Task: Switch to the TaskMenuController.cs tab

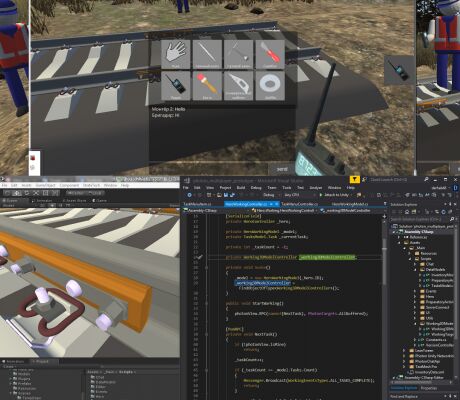Action: (x=299, y=204)
